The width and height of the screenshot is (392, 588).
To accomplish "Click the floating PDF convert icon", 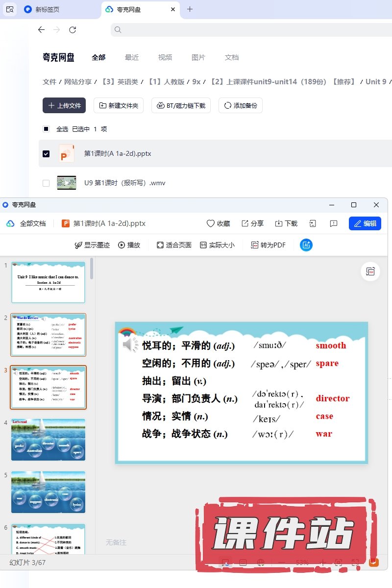I will click(370, 271).
